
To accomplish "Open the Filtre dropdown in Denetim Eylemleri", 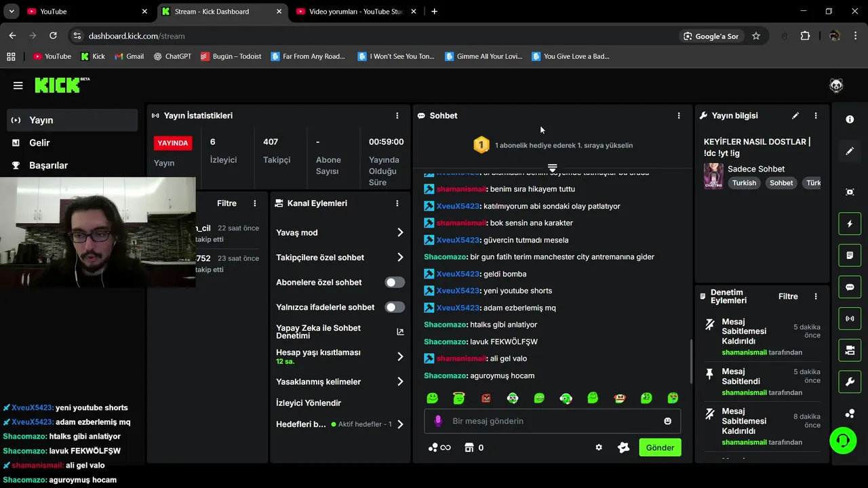I will pyautogui.click(x=788, y=296).
